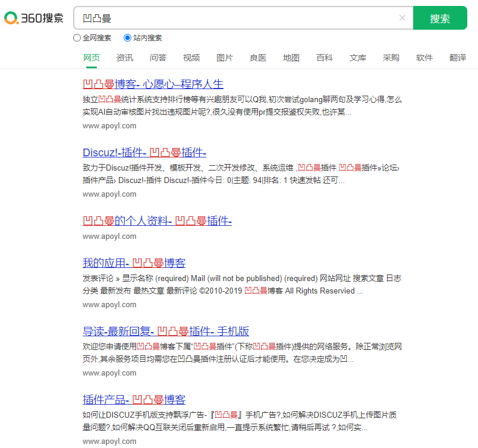The width and height of the screenshot is (478, 448).
Task: Open the 问答 tab
Action: tap(158, 58)
